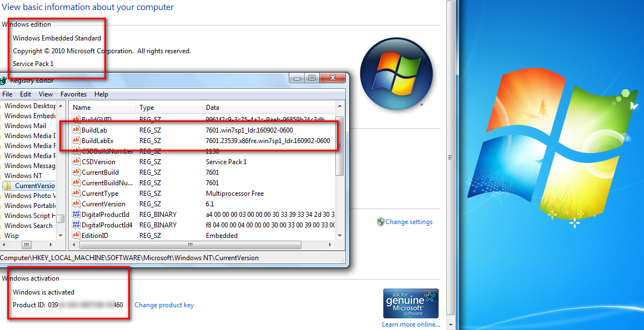
Task: Select the BuildLabEx registry value icon
Action: click(x=76, y=140)
